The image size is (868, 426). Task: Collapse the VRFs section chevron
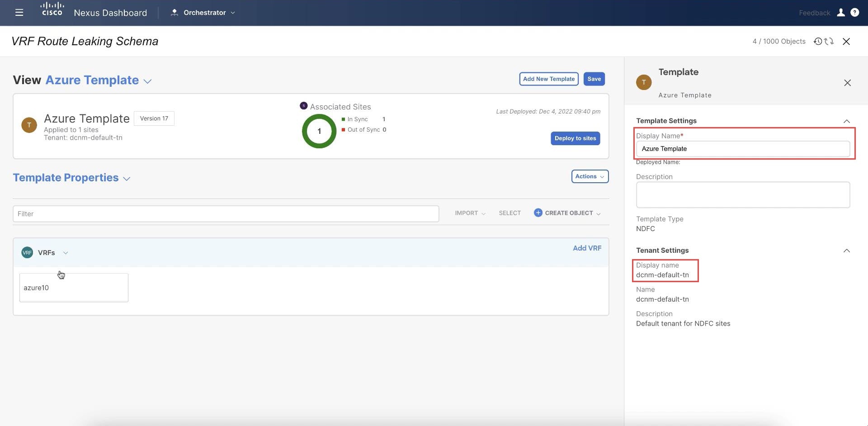coord(66,253)
